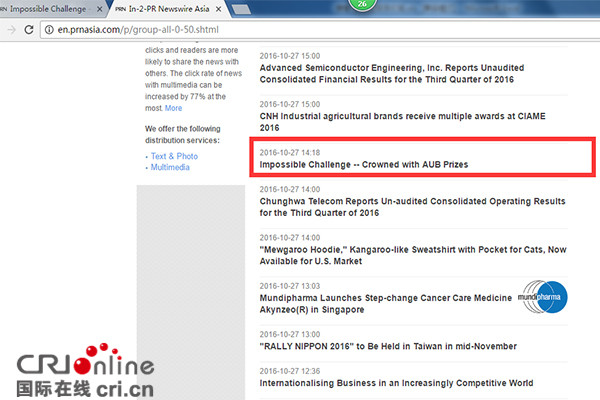Open Impossible Challenge Crowned with AUB Prizes
Image resolution: width=600 pixels, height=400 pixels.
364,164
